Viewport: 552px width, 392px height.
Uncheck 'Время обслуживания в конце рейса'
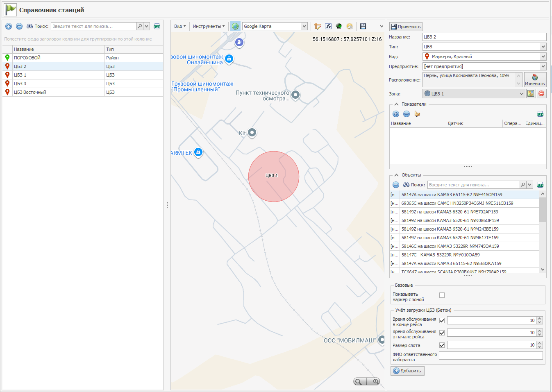pos(442,321)
